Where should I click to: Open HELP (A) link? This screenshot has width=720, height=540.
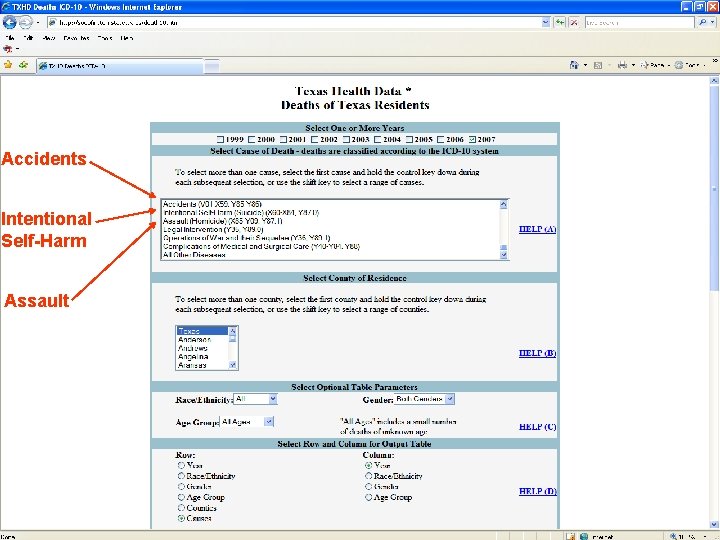[x=537, y=229]
